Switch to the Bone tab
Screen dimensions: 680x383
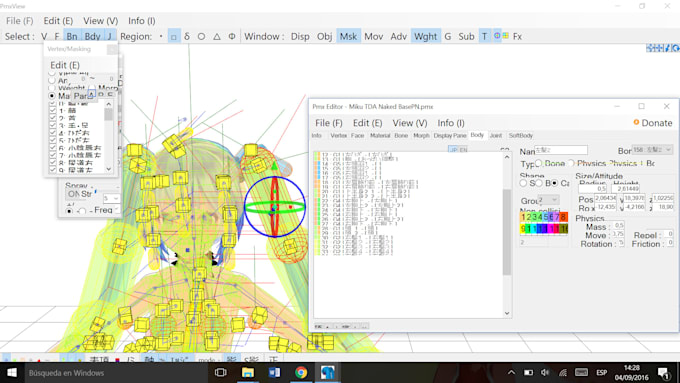401,136
